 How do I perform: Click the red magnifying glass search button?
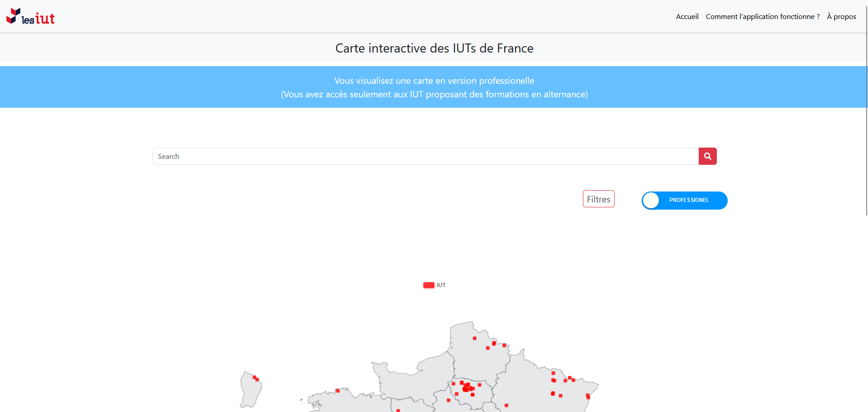pos(707,156)
